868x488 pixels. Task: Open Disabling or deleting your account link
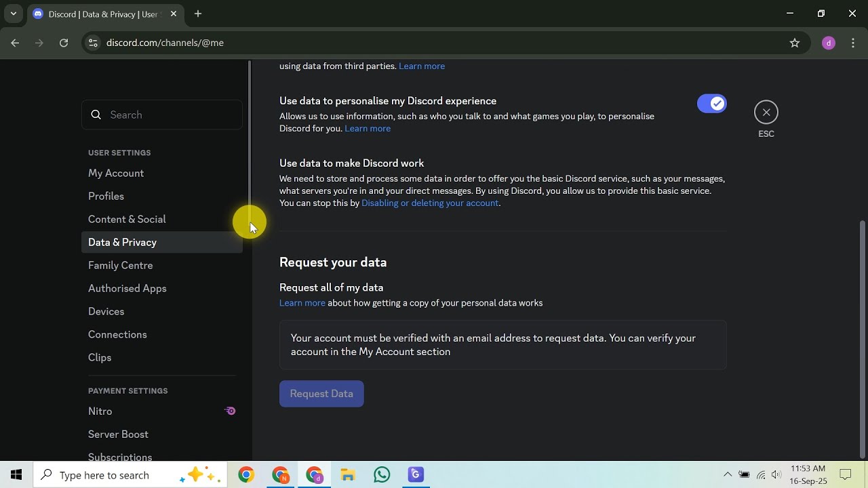click(430, 203)
